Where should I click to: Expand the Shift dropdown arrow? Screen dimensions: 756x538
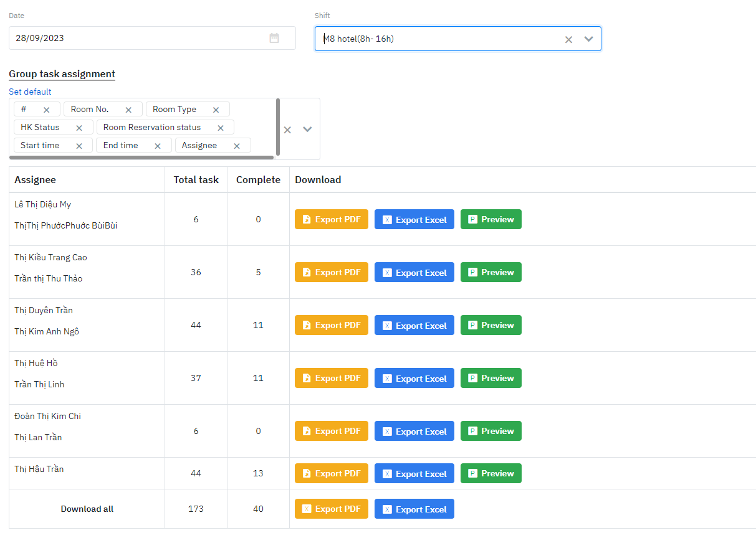pyautogui.click(x=588, y=39)
